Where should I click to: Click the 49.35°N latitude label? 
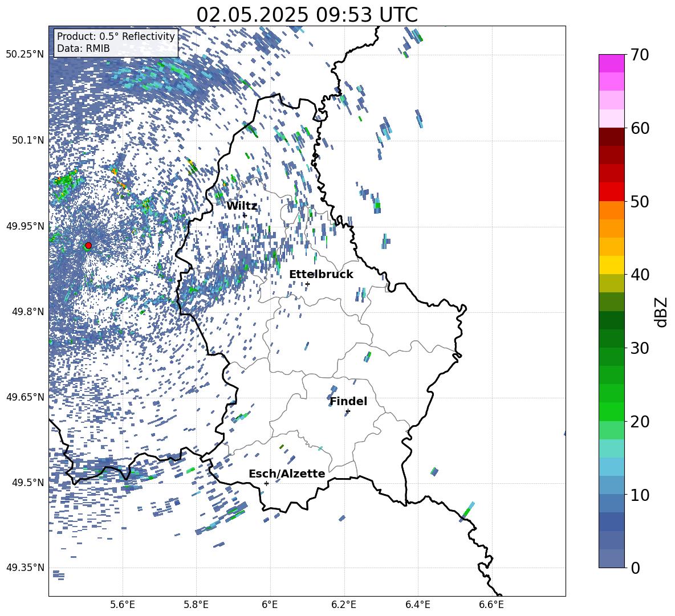25,568
